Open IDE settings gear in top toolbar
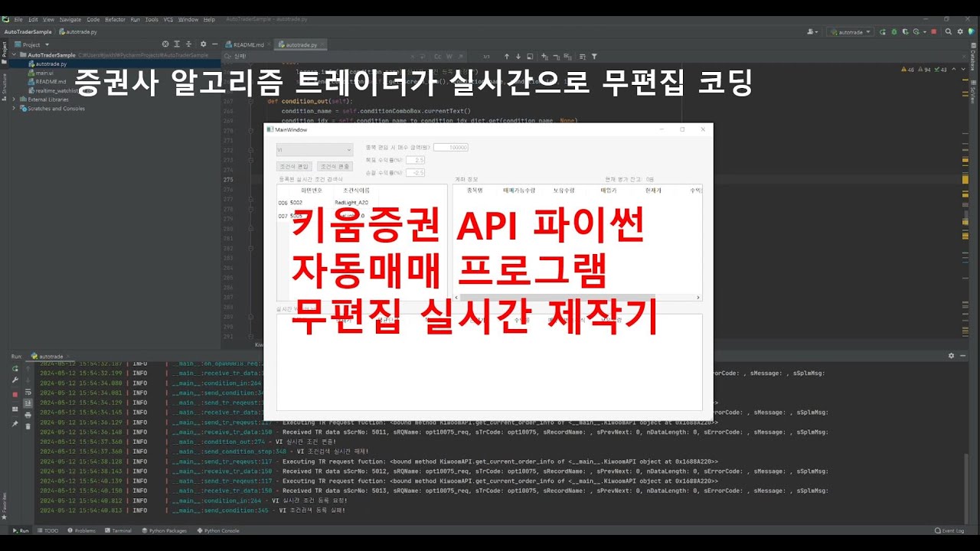980x551 pixels. (960, 32)
